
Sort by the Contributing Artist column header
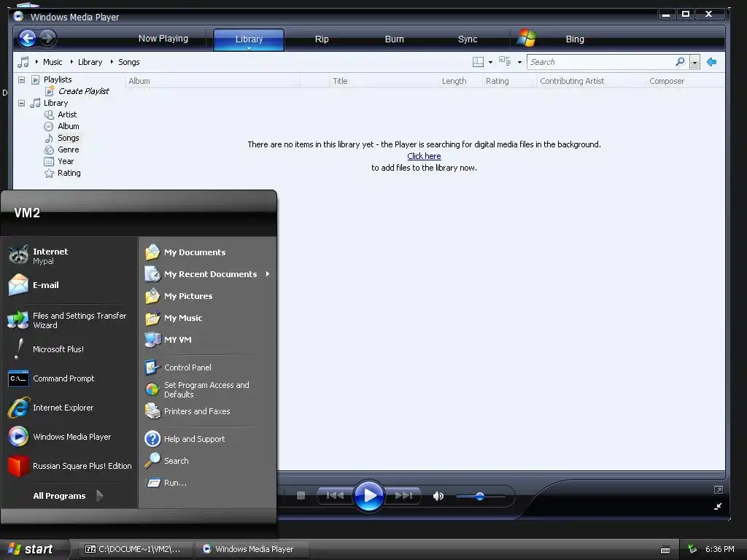pos(591,81)
